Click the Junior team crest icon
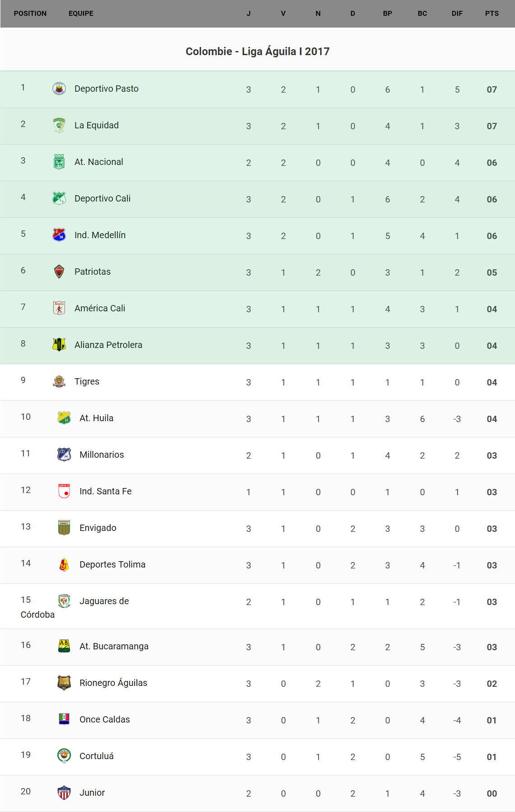The height and width of the screenshot is (812, 515). pyautogui.click(x=64, y=793)
